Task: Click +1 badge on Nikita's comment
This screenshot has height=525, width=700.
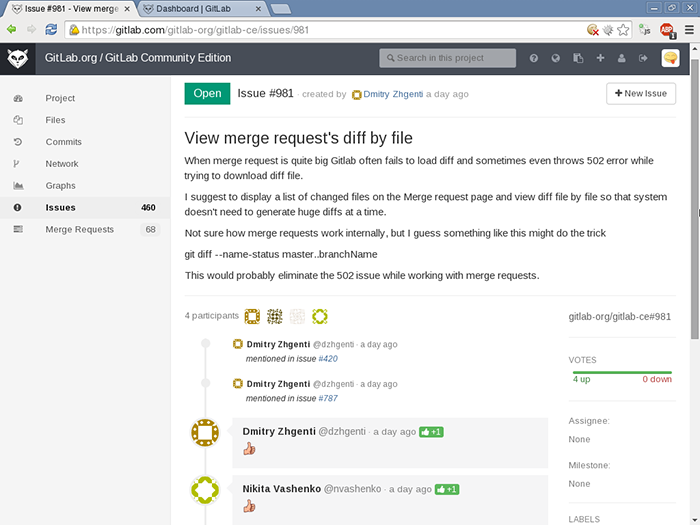Action: coord(447,490)
